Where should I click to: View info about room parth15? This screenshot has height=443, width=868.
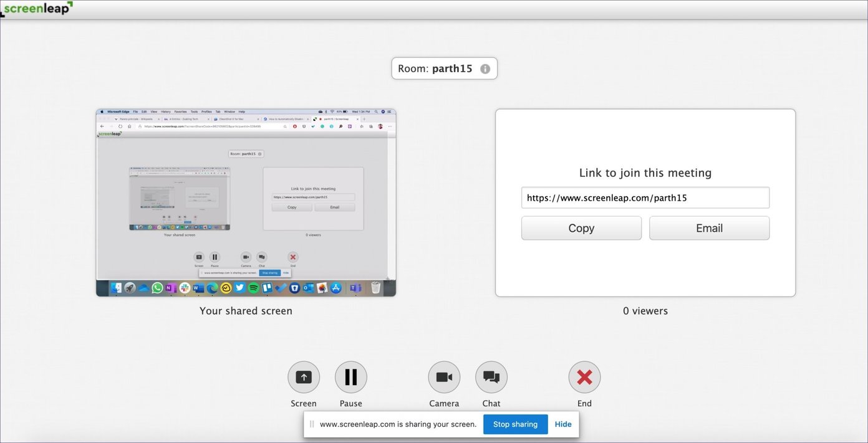pos(485,69)
